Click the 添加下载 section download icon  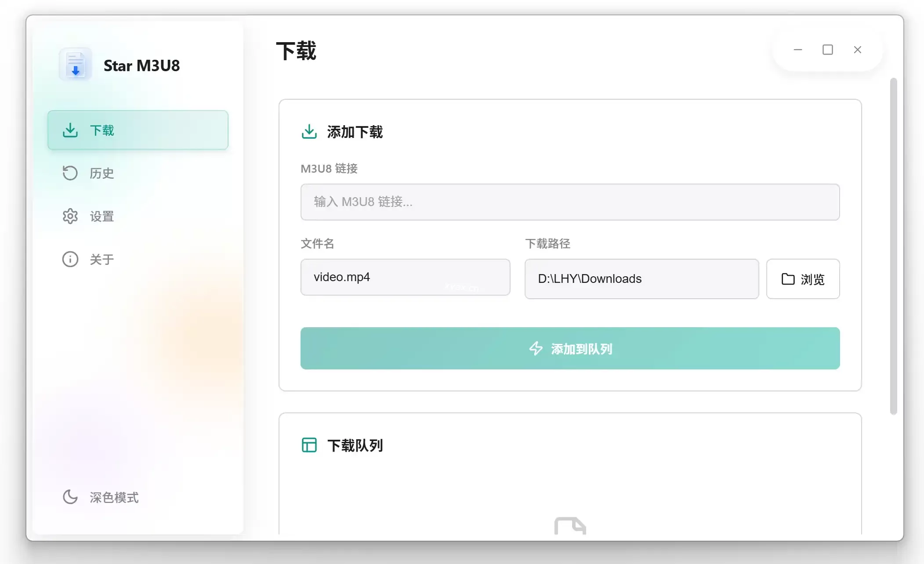[309, 131]
